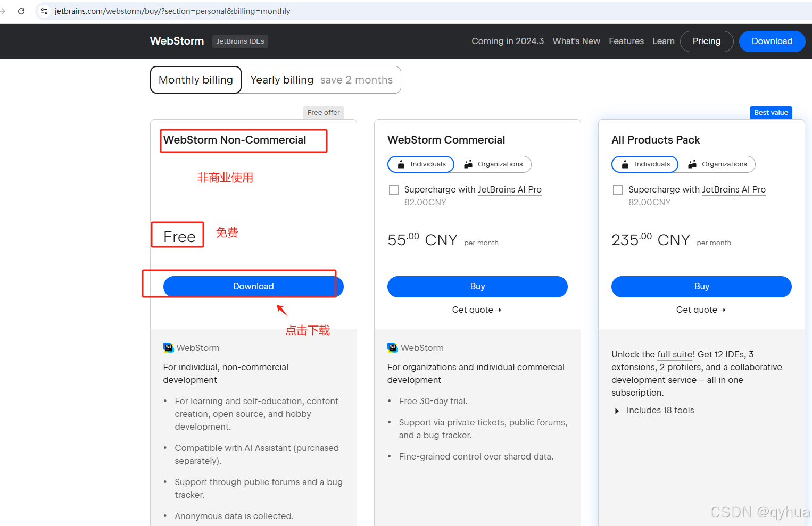Switch to Monthly billing tab
812x526 pixels.
tap(196, 80)
